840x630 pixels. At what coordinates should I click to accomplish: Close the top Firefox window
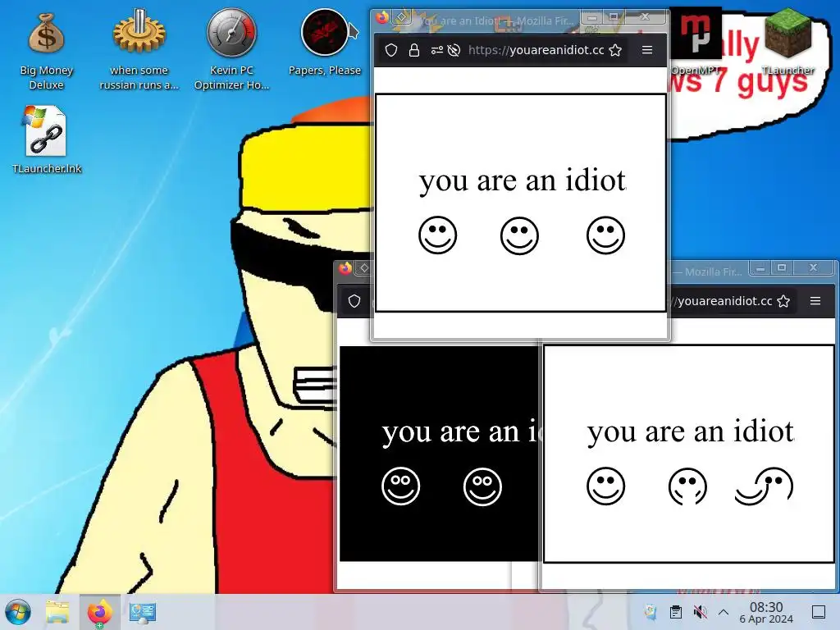pos(645,17)
